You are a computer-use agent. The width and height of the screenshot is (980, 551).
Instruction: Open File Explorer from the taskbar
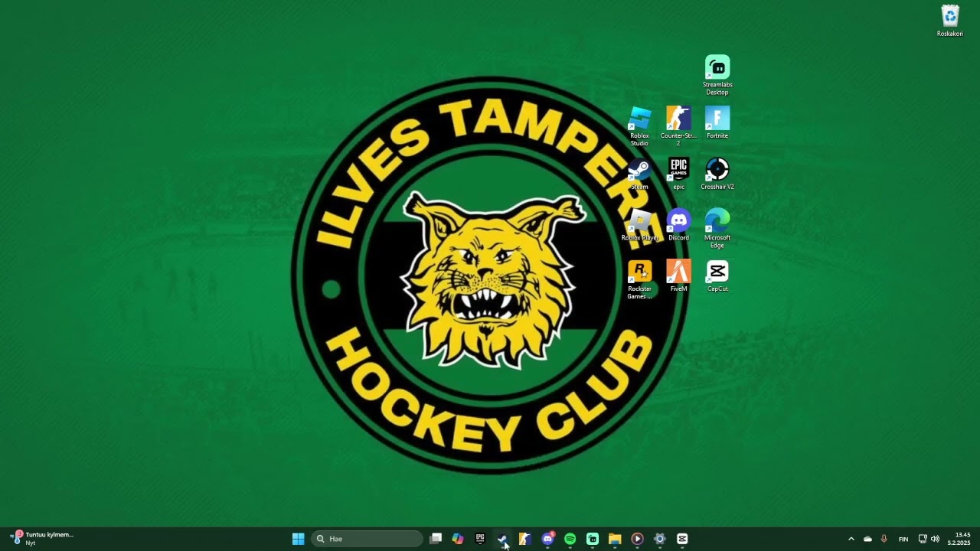(x=615, y=539)
